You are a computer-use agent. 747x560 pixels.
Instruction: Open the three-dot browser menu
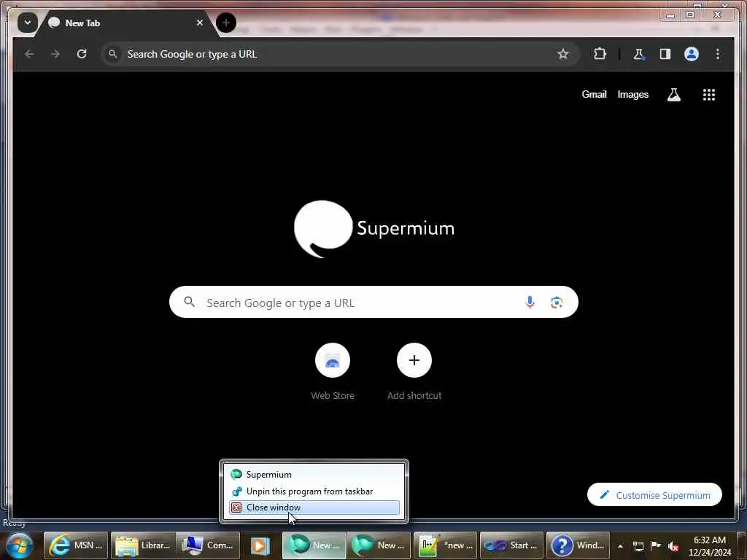pyautogui.click(x=718, y=54)
